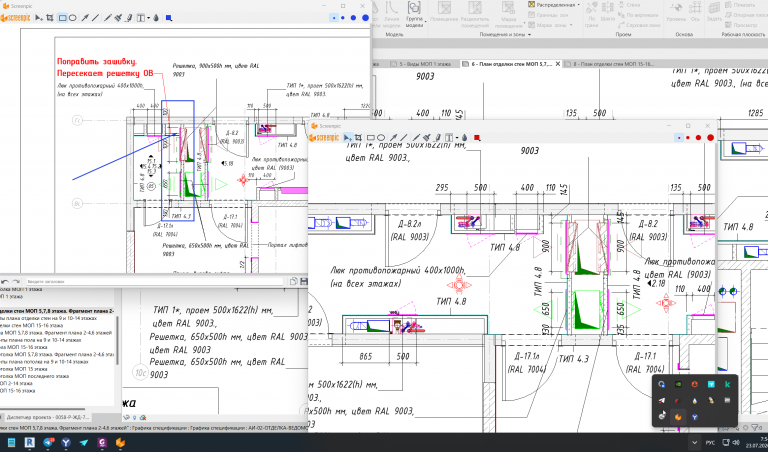Select the text tool in red Screenpic window
Image resolution: width=768 pixels, height=452 pixels.
point(449,138)
